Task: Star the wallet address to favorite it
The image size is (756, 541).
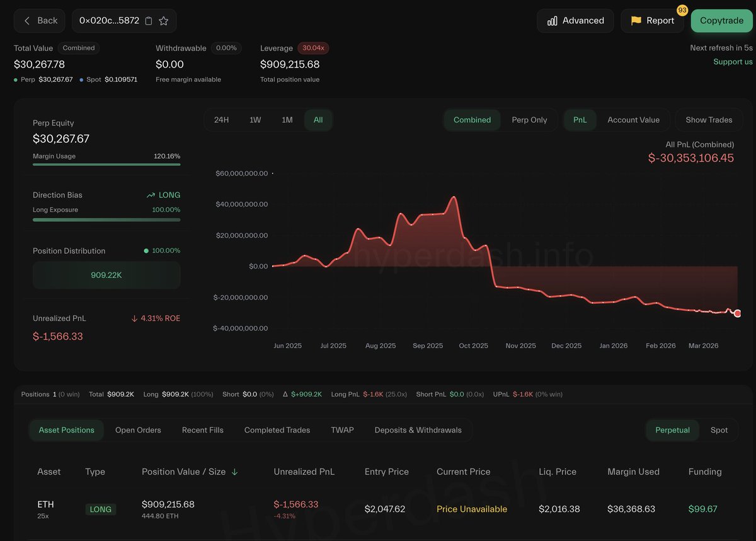Action: [x=163, y=20]
